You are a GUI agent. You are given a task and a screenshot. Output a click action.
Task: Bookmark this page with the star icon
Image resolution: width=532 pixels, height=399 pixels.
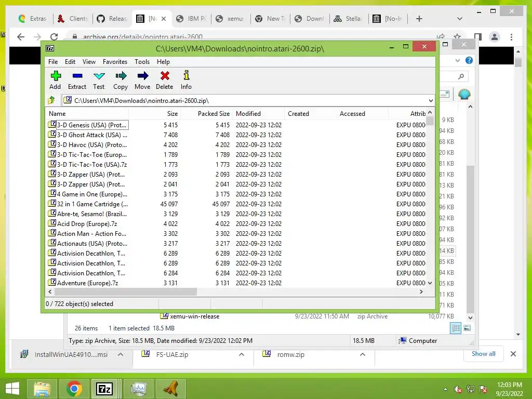click(x=457, y=36)
